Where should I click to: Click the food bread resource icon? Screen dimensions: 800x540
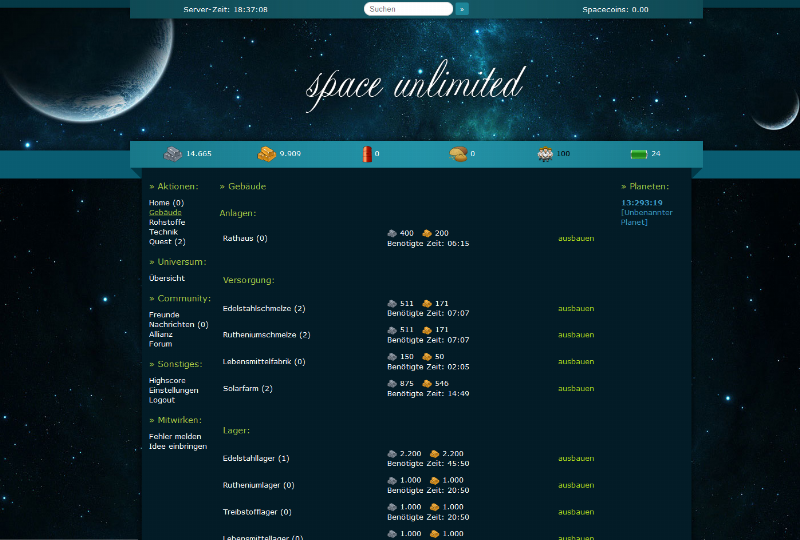(x=458, y=154)
